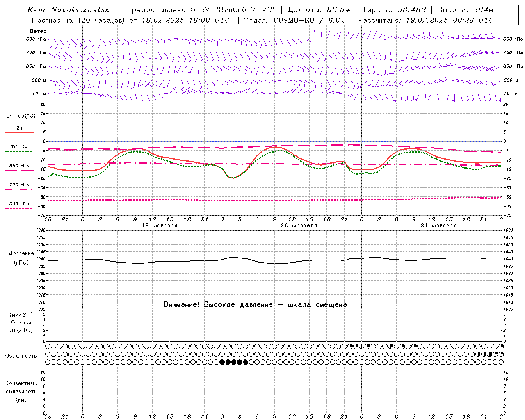Click the date label 21 февраля
This screenshot has width=525, height=420.
pyautogui.click(x=438, y=226)
